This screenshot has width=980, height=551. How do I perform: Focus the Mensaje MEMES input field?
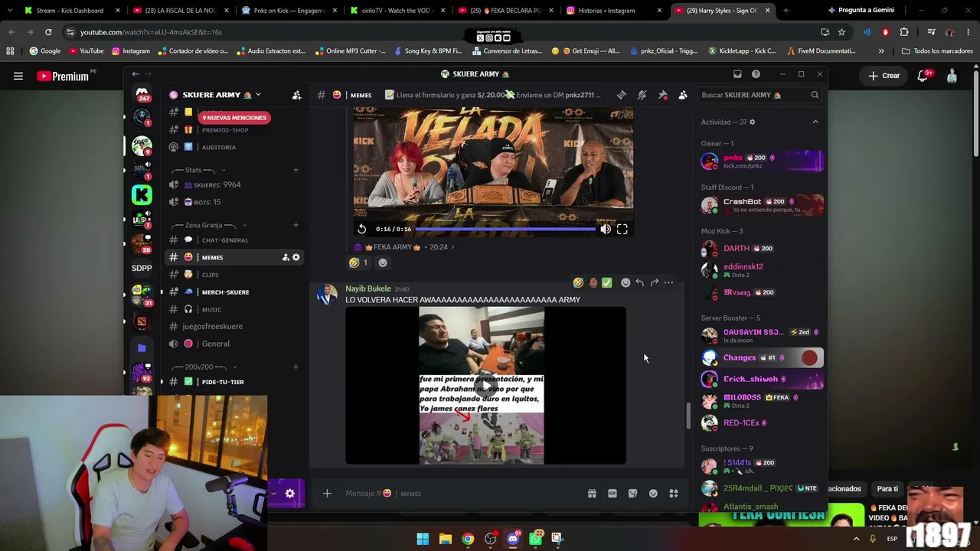(x=459, y=494)
